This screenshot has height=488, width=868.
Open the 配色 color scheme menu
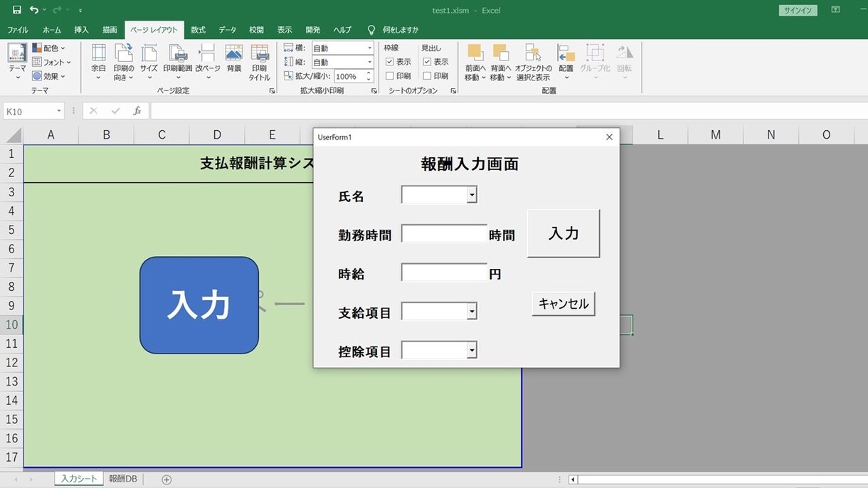(49, 48)
